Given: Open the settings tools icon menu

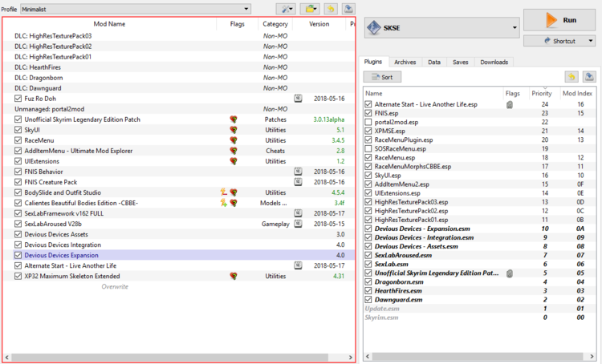Looking at the screenshot, I should pyautogui.click(x=286, y=9).
